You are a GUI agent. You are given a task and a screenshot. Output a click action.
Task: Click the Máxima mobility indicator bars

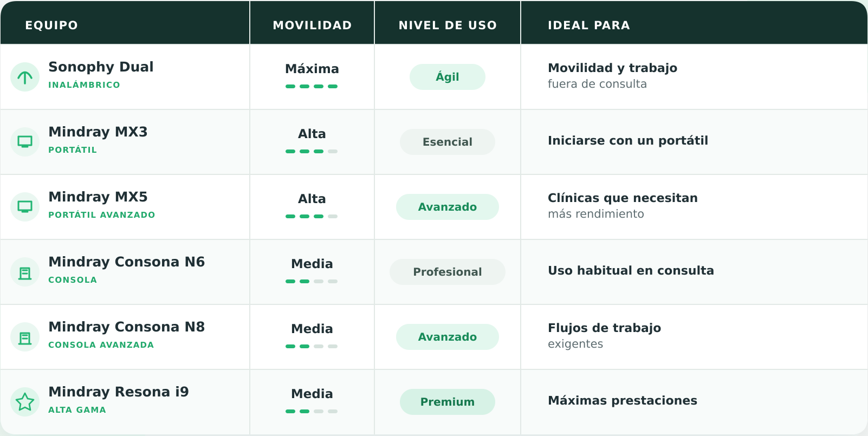pos(312,86)
